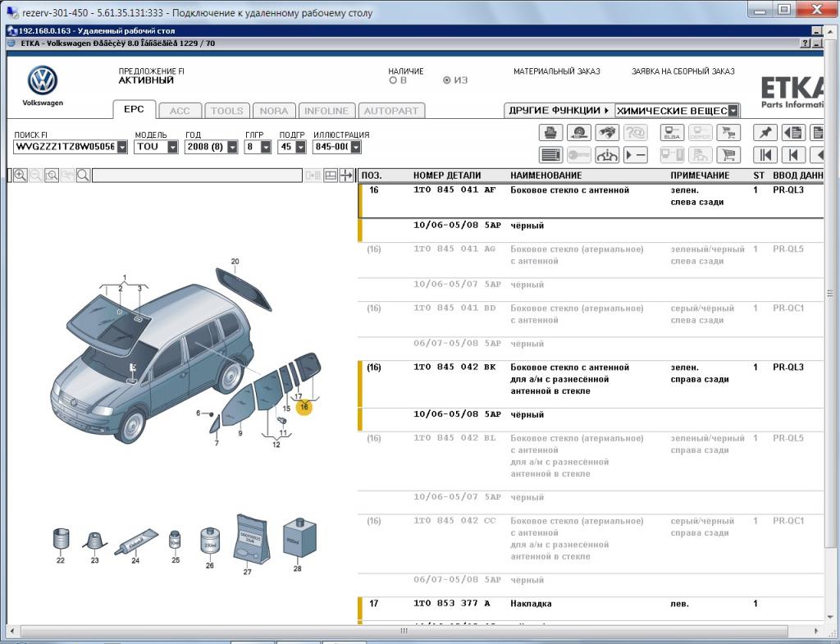The image size is (840, 644).
Task: Click the ЗАЯВКА НА СБОРНЫЙ ЗАКАЗ link
Action: (x=683, y=71)
